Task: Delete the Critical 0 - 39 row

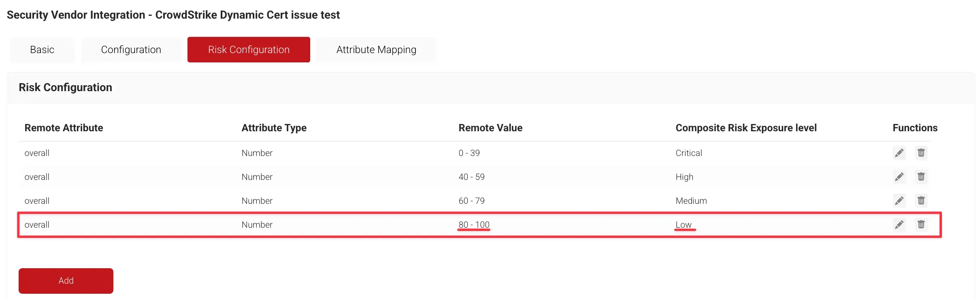Action: click(x=921, y=153)
